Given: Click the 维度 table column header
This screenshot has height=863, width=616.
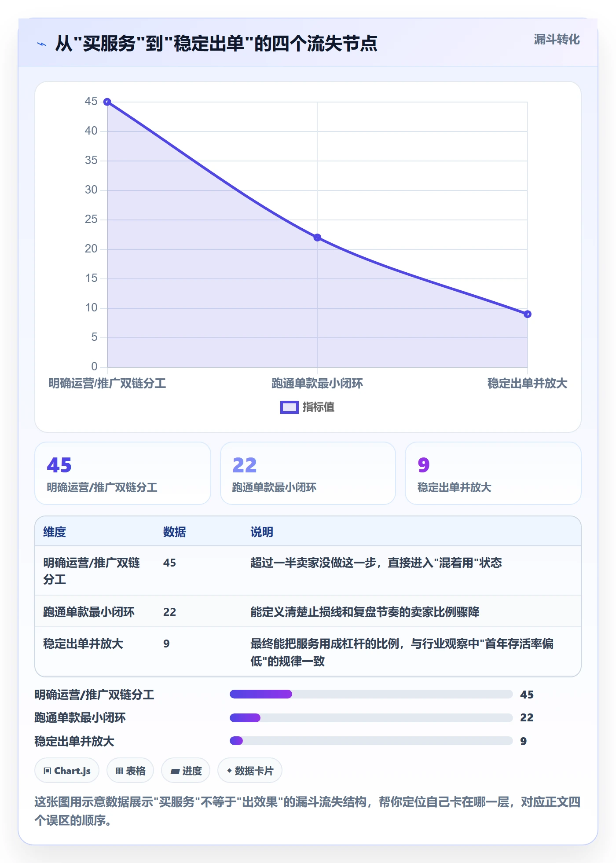Looking at the screenshot, I should (x=55, y=532).
